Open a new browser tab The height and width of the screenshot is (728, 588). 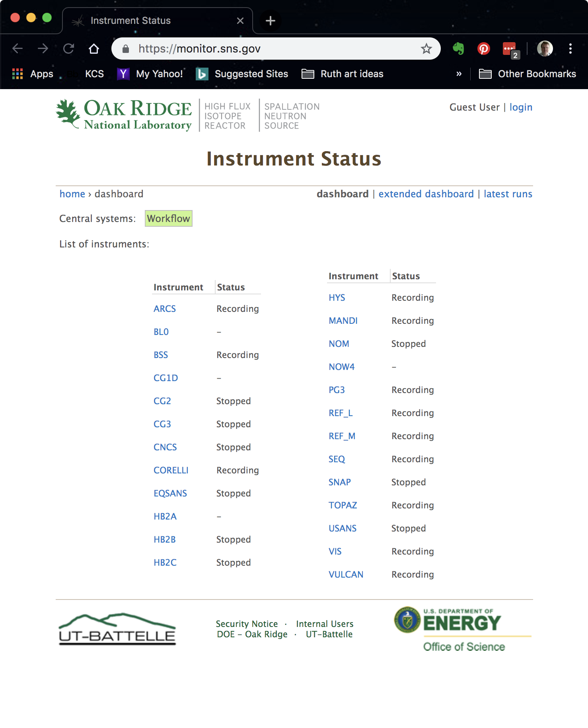click(271, 21)
